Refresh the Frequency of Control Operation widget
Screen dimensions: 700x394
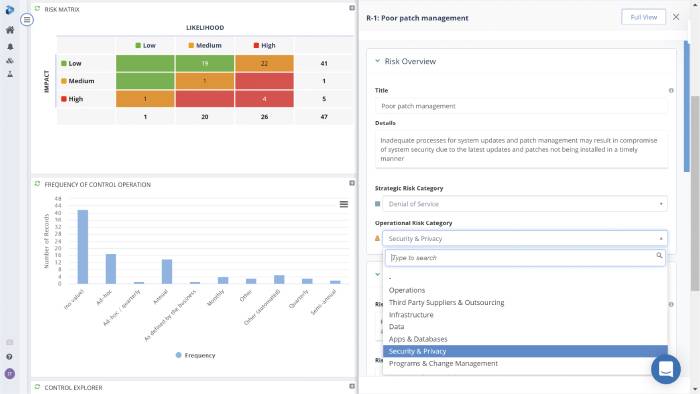38,184
